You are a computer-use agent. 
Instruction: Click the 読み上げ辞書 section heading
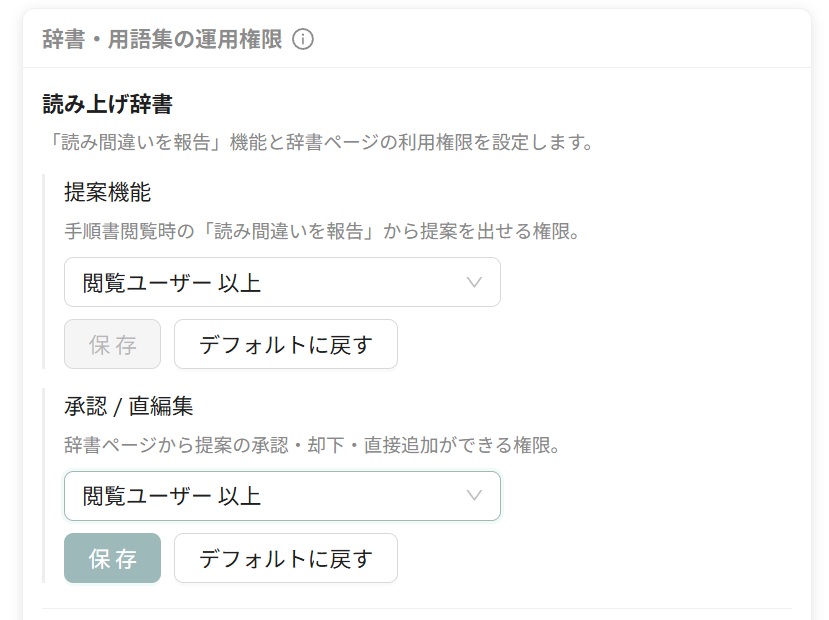(x=108, y=104)
